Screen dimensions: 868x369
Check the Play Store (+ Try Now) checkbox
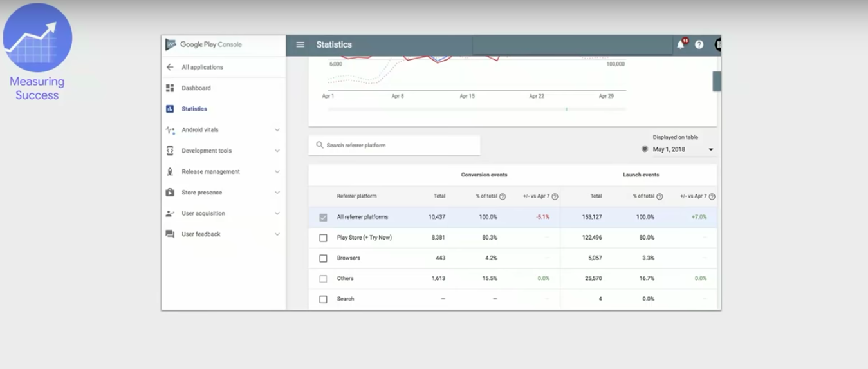(x=323, y=238)
